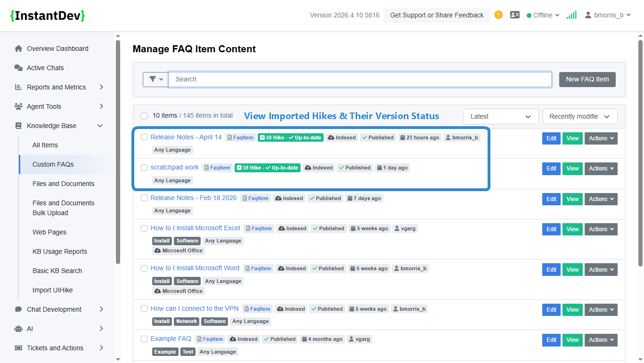Screen dimensions: 644x363
Task: Click the signal strength bars icon
Action: point(571,15)
